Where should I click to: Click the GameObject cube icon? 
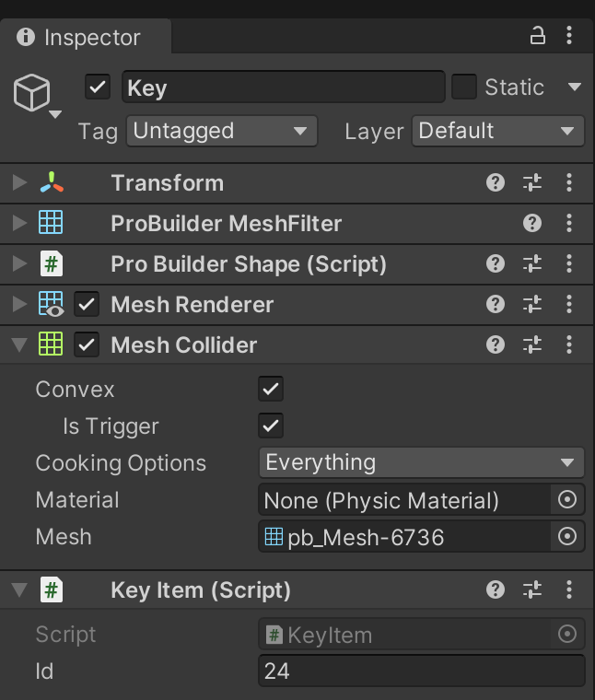[x=31, y=92]
